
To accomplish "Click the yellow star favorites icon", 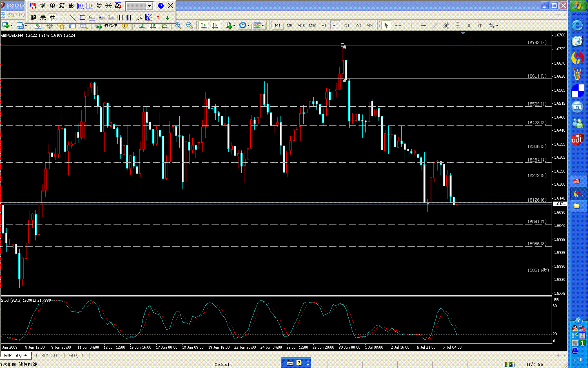I will point(61,26).
